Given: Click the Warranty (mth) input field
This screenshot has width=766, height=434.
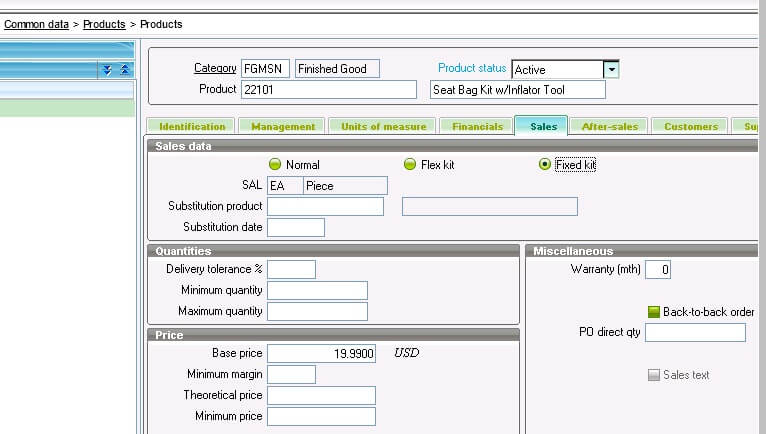Looking at the screenshot, I should [658, 270].
